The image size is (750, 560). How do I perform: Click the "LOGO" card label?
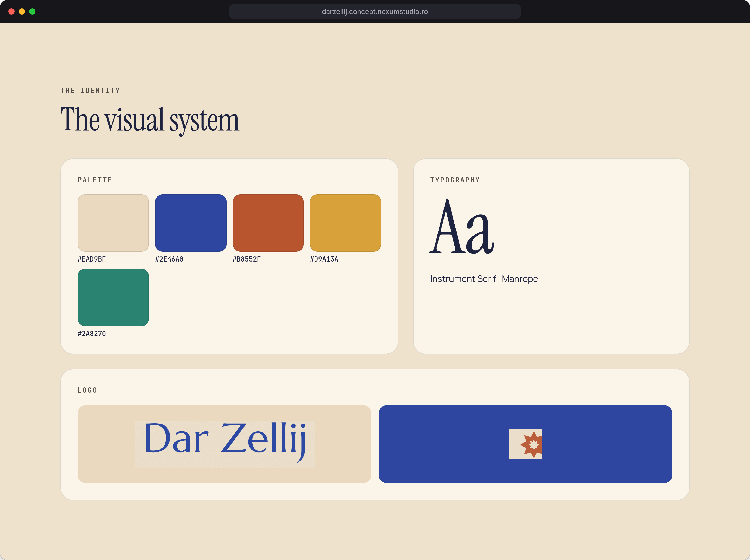click(87, 390)
